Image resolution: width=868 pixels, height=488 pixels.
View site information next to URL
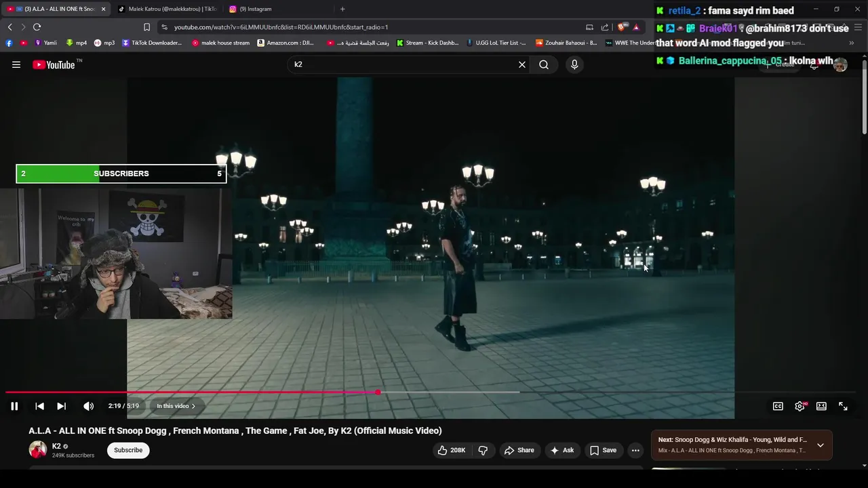164,27
